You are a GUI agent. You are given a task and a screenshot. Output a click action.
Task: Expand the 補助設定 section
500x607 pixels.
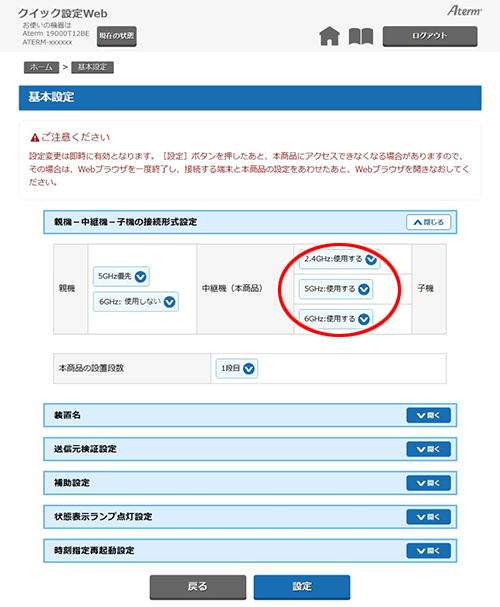point(428,483)
